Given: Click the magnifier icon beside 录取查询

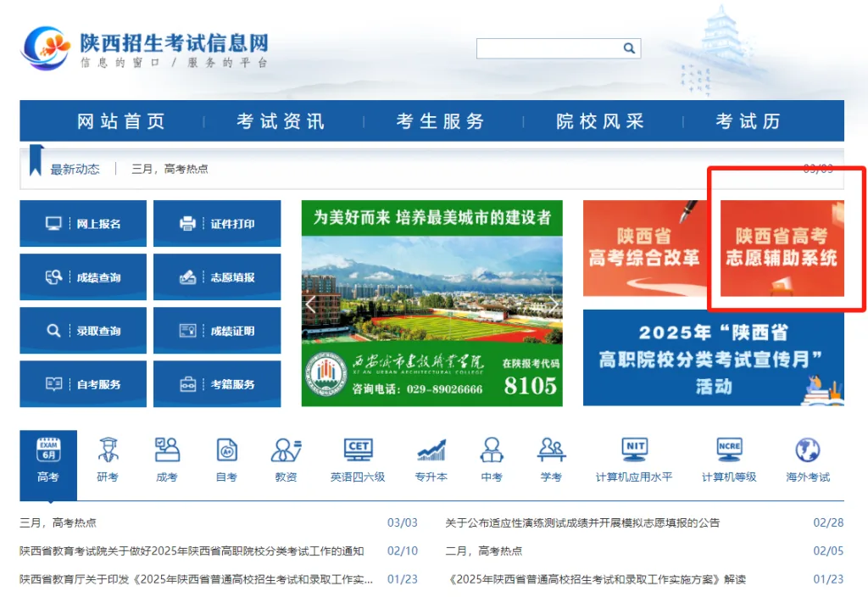Looking at the screenshot, I should click(x=53, y=331).
